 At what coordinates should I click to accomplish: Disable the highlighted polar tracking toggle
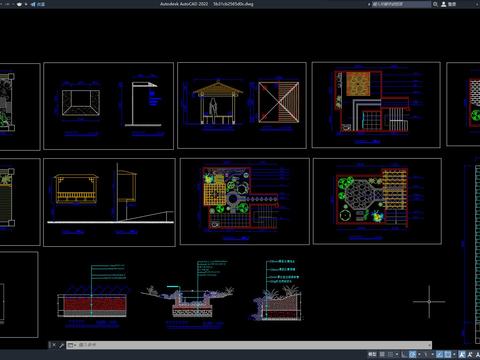(x=413, y=354)
